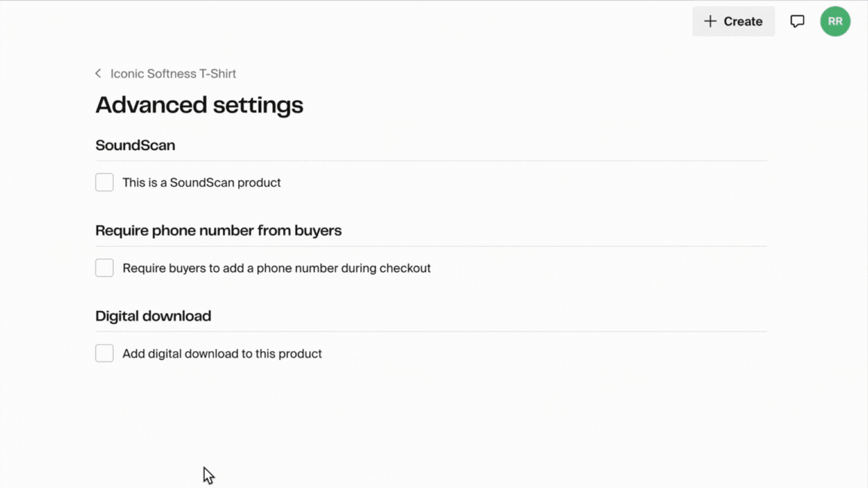
Task: Click the "Require buyers to add a phone number" label
Action: tap(277, 268)
